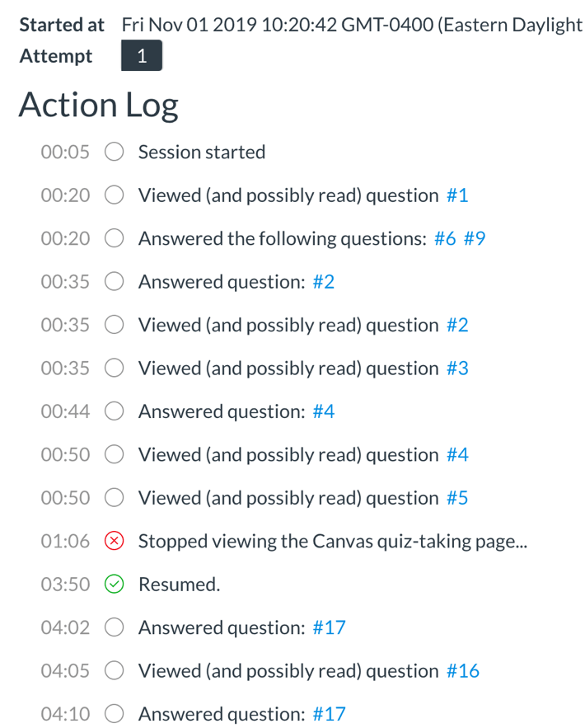Click the circle next to Viewed question #16
The height and width of the screenshot is (728, 585).
tap(114, 670)
